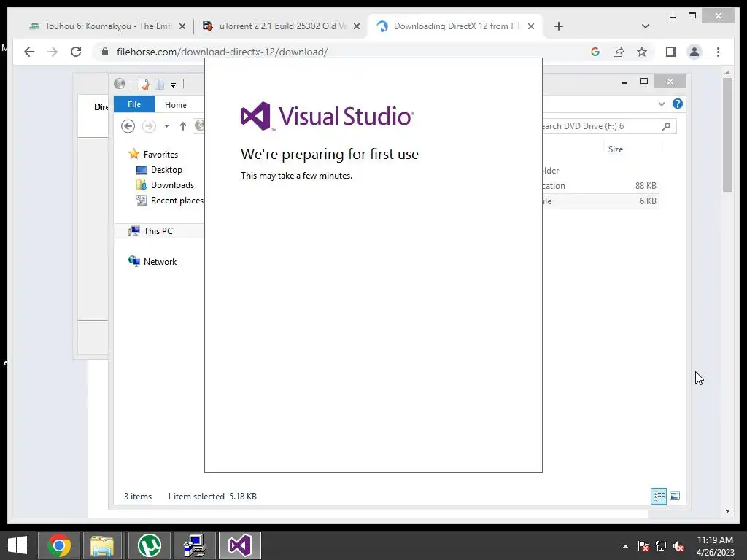
Task: Click the Explorer search magnifier icon
Action: (x=667, y=126)
